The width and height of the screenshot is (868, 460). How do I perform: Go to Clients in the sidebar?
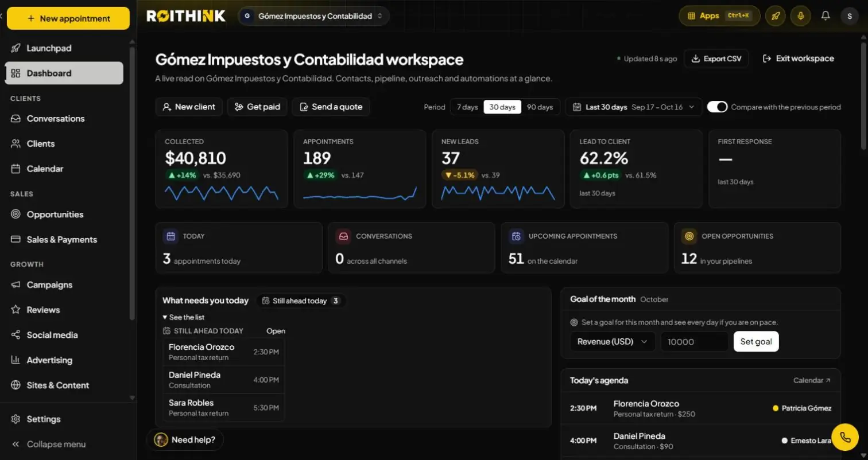(64, 144)
